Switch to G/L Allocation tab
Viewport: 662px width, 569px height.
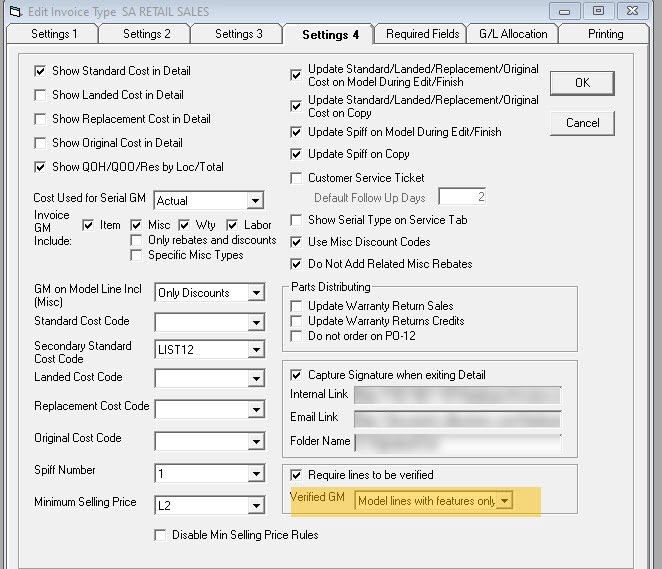coord(513,34)
